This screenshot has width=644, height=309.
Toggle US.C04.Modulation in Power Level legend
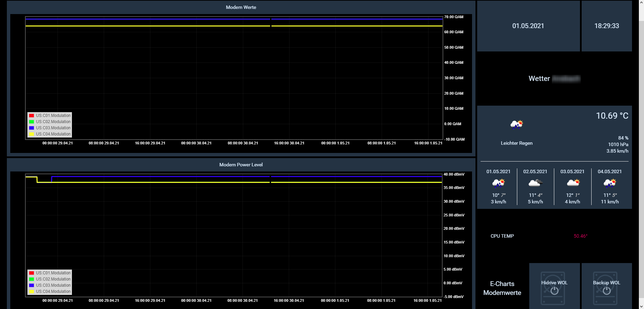click(x=50, y=292)
